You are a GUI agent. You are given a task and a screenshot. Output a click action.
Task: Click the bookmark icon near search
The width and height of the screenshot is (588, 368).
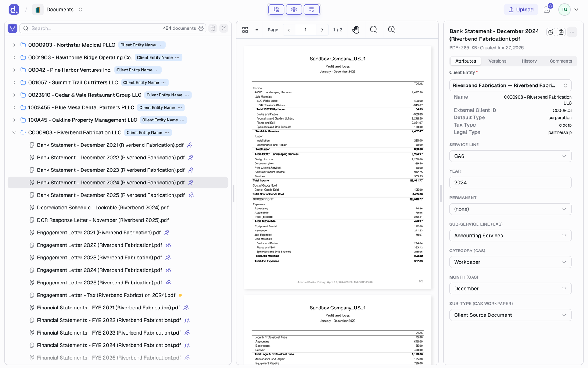213,28
